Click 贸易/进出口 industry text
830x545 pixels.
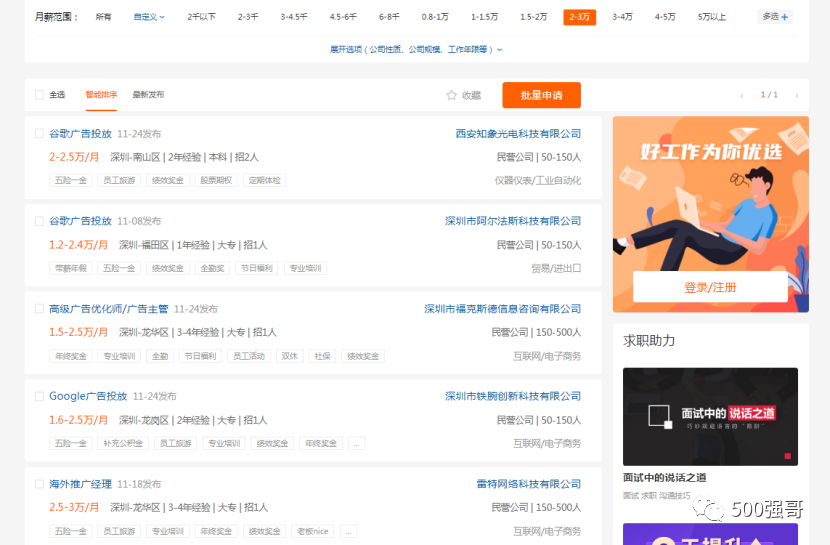coord(556,268)
